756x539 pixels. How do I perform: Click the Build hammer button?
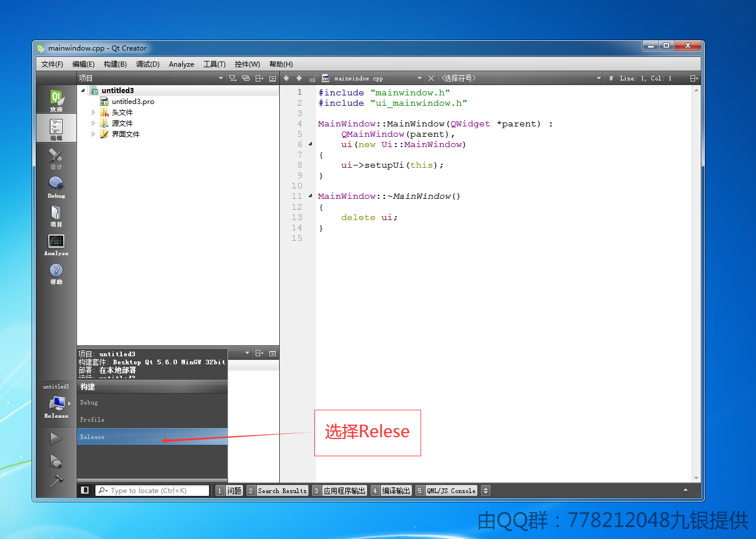(56, 481)
